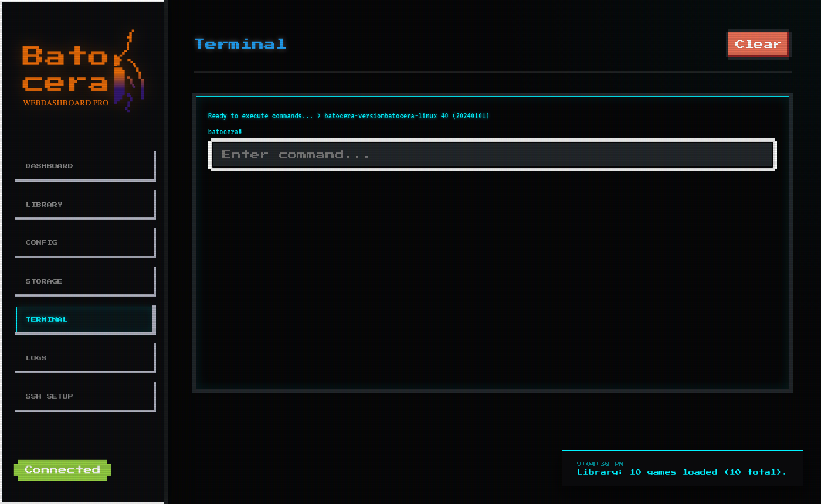Click the 9:04:38 PM timestamp
The width and height of the screenshot is (821, 504).
tap(600, 464)
